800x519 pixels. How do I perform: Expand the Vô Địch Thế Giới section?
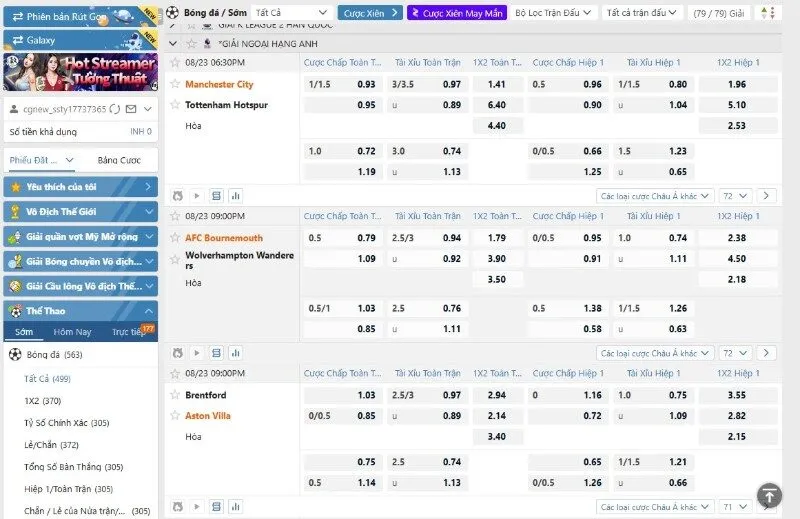pos(80,212)
